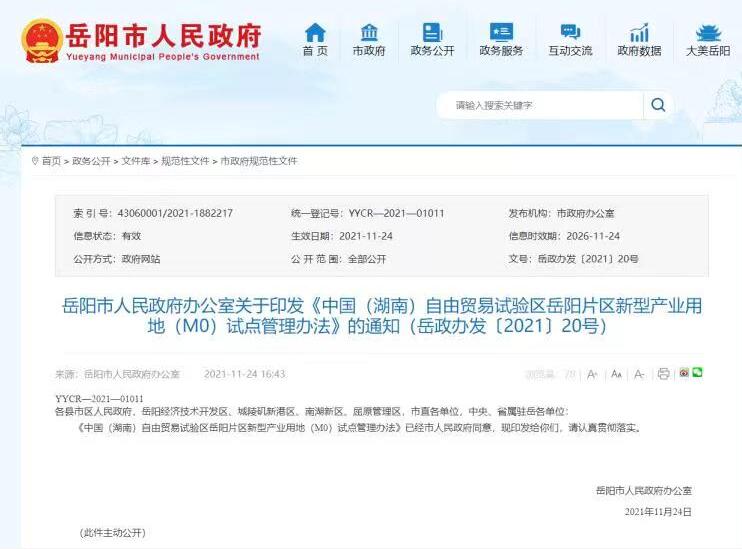Click the search magnifier icon
742x549 pixels.
(657, 105)
